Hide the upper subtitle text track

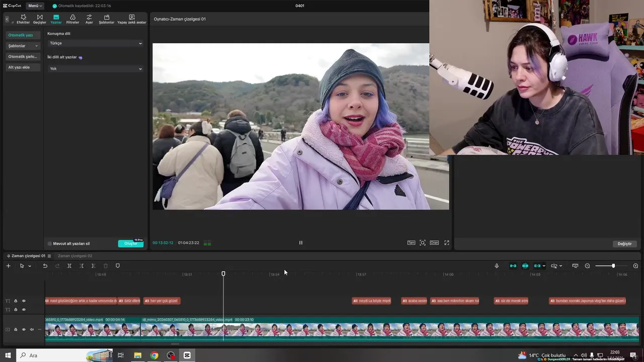tap(24, 301)
